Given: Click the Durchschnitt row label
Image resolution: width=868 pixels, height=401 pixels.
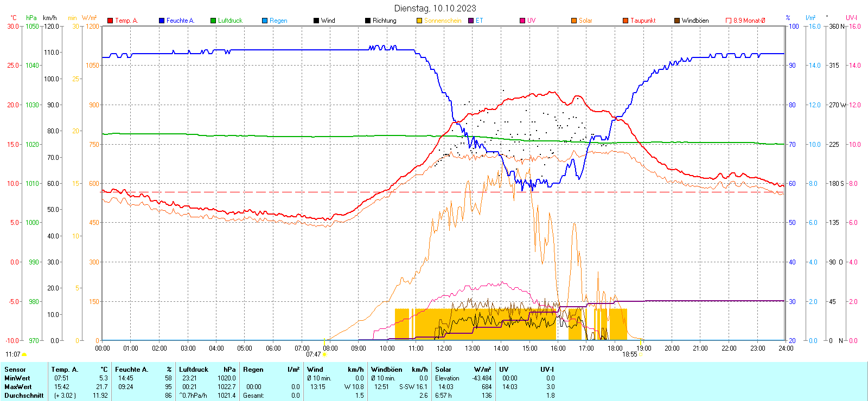Looking at the screenshot, I should (24, 396).
